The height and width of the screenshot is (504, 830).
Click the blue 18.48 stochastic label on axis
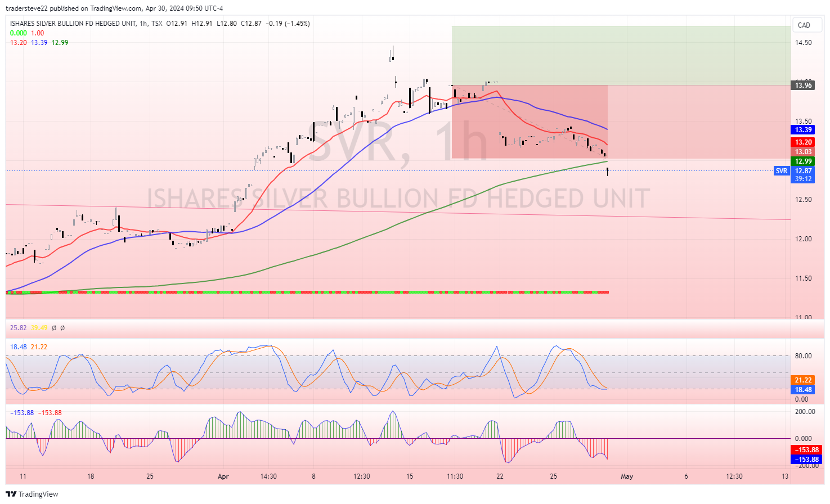pos(803,390)
